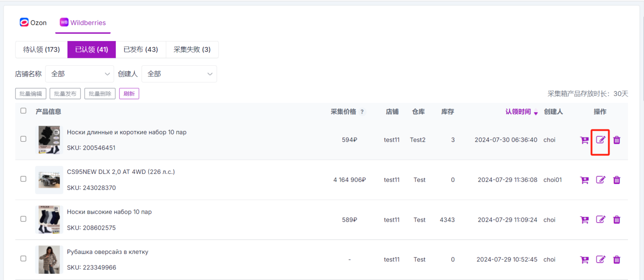Click the 刷新 button
644x280 pixels.
coord(129,94)
